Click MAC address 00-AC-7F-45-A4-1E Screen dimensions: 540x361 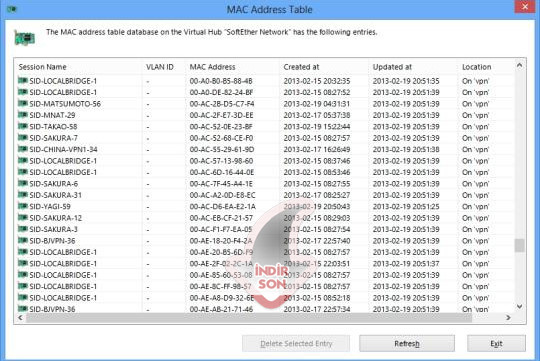click(221, 184)
